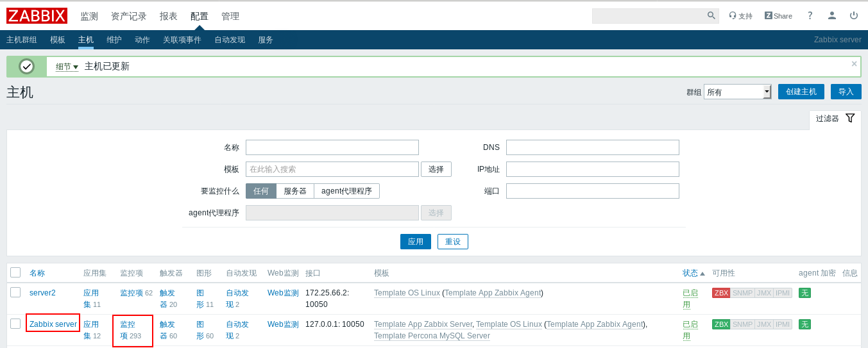The height and width of the screenshot is (348, 868).
Task: Click IPMI availability icon for Zabbix server
Action: pos(783,324)
